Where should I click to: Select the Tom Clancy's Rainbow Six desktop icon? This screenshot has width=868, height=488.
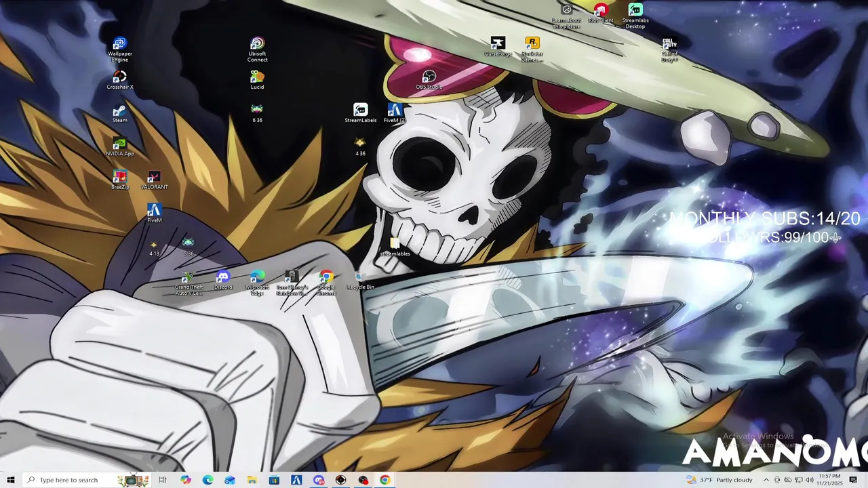[x=292, y=283]
